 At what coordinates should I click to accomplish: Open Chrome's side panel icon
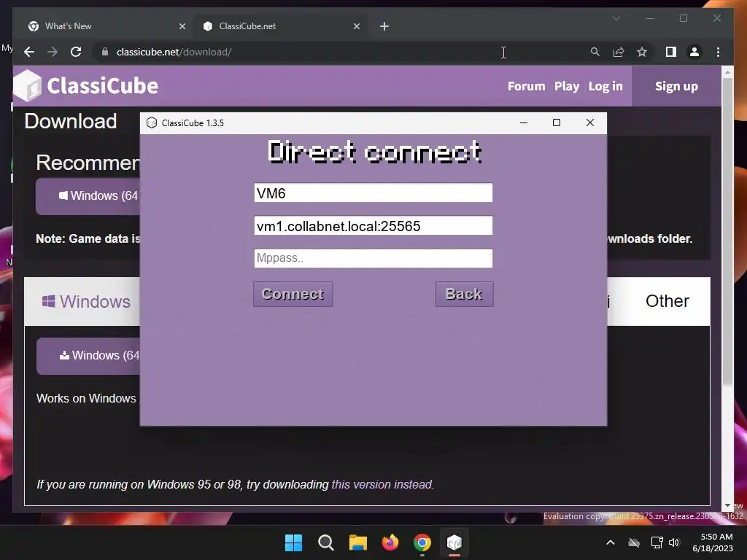tap(671, 52)
